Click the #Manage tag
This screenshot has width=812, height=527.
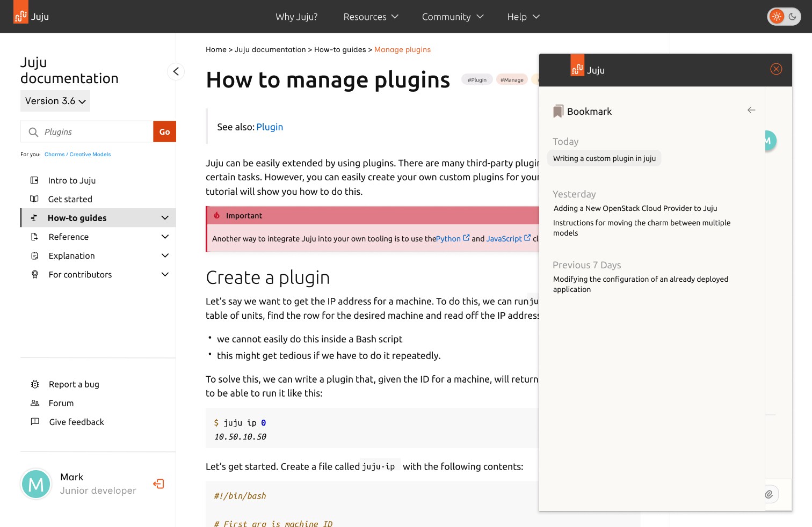(512, 80)
